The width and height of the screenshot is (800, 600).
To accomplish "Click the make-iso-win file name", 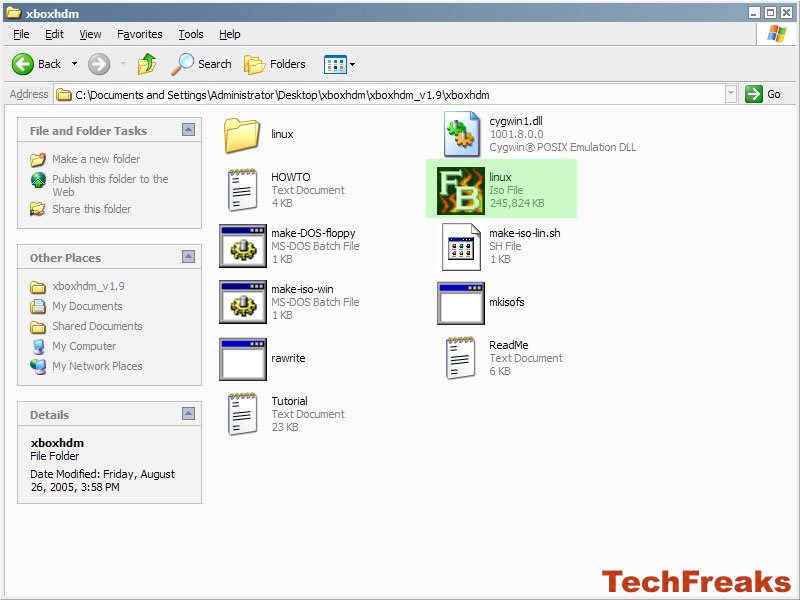I will pyautogui.click(x=302, y=289).
